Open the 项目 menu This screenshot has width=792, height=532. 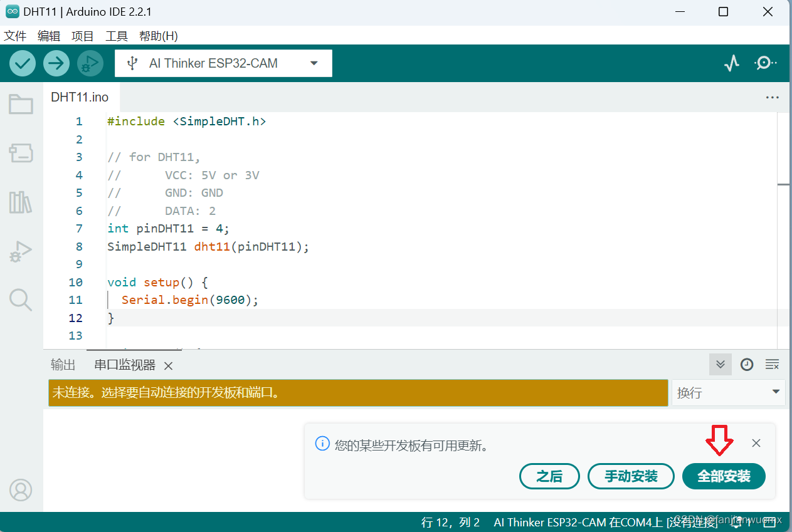pos(83,36)
